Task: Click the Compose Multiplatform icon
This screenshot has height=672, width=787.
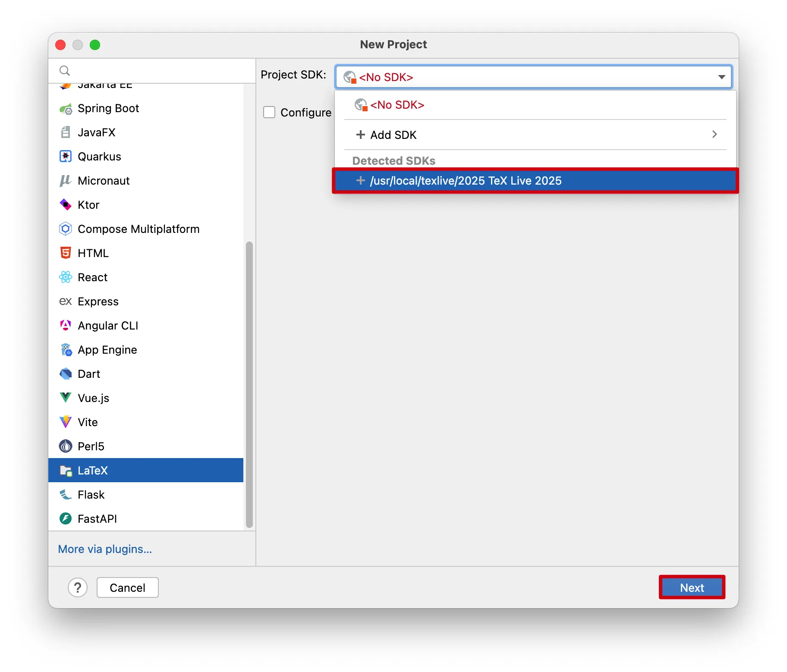Action: coord(66,229)
